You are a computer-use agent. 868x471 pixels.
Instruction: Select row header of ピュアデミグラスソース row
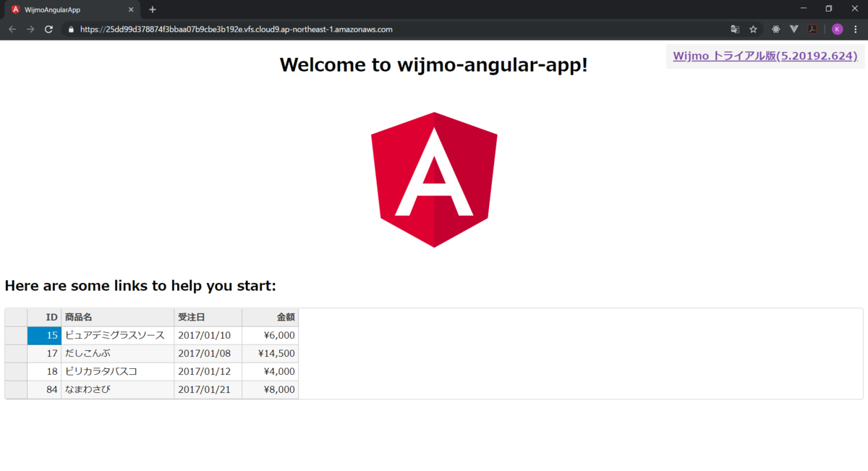16,335
